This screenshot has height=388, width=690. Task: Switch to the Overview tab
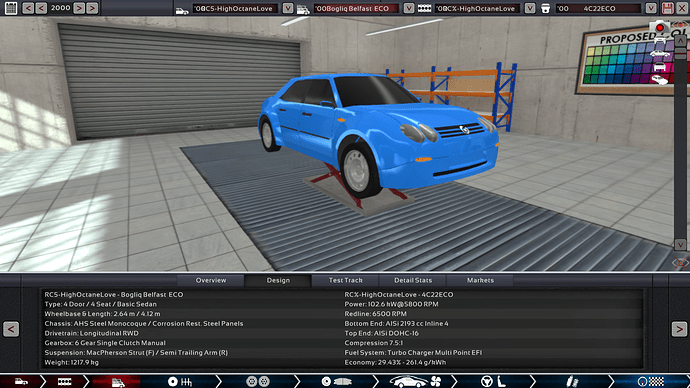[x=211, y=280]
